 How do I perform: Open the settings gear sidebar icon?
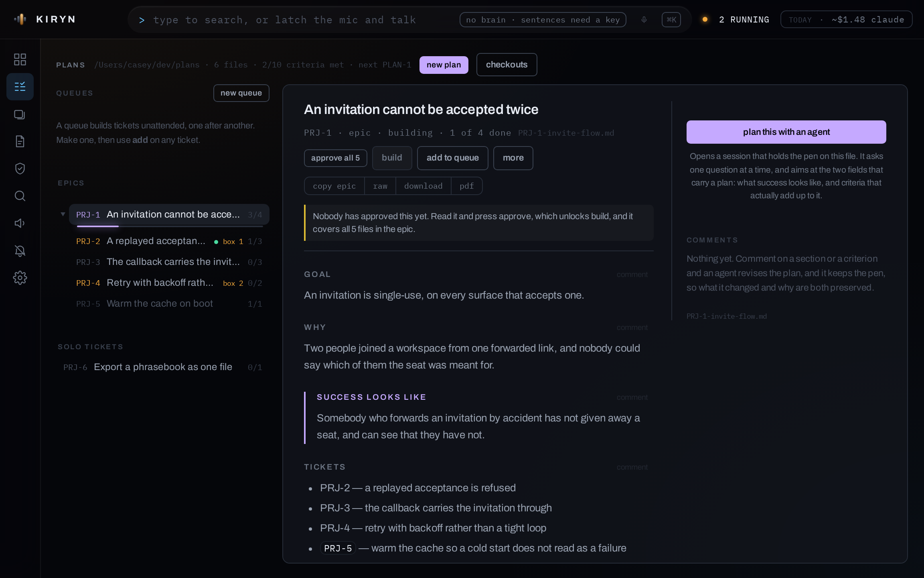tap(20, 278)
